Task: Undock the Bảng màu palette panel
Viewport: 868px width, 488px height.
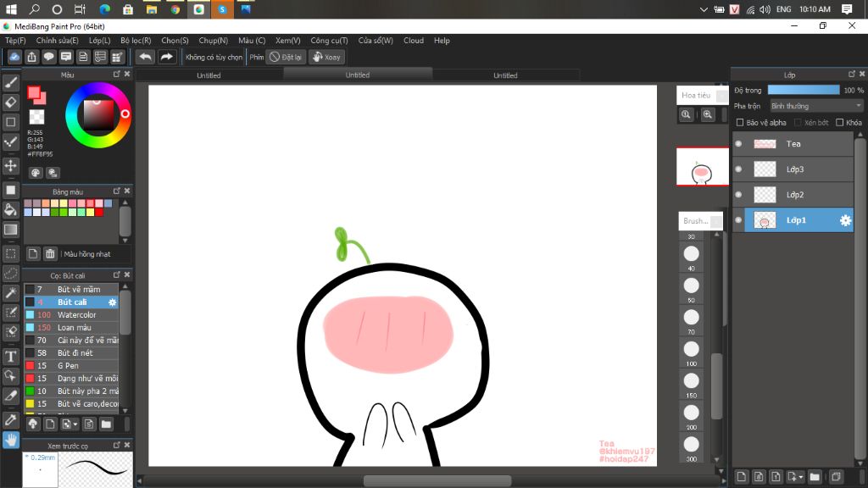Action: point(117,191)
